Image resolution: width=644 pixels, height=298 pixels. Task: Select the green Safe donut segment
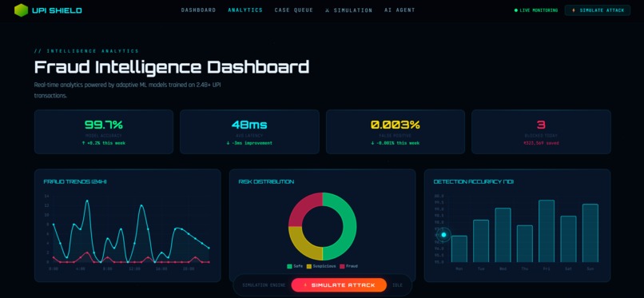(x=348, y=227)
